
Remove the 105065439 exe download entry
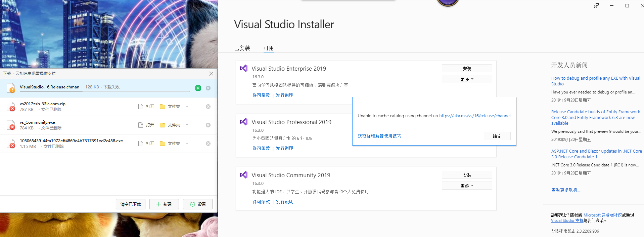point(208,144)
